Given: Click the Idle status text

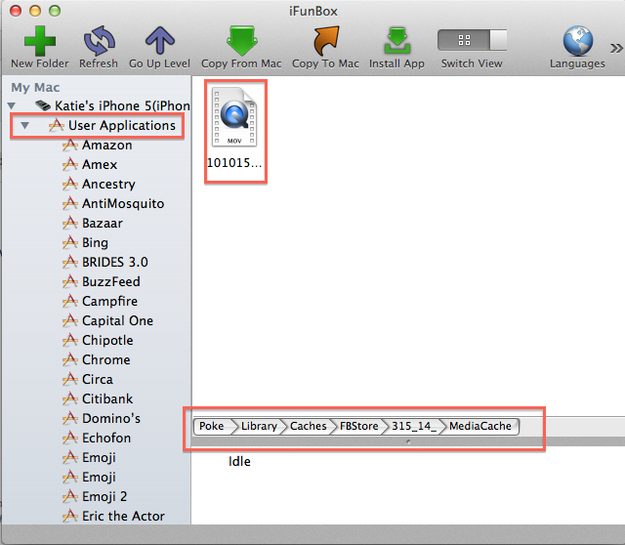Looking at the screenshot, I should tap(240, 462).
